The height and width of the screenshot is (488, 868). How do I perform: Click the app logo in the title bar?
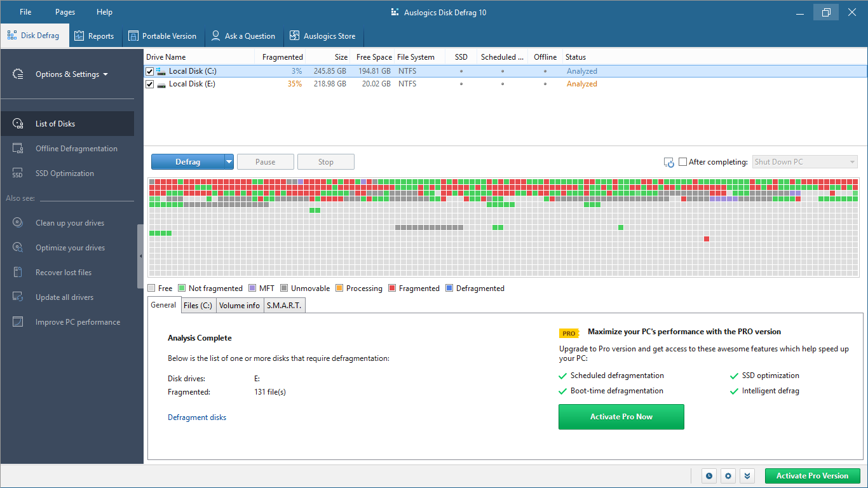click(396, 12)
